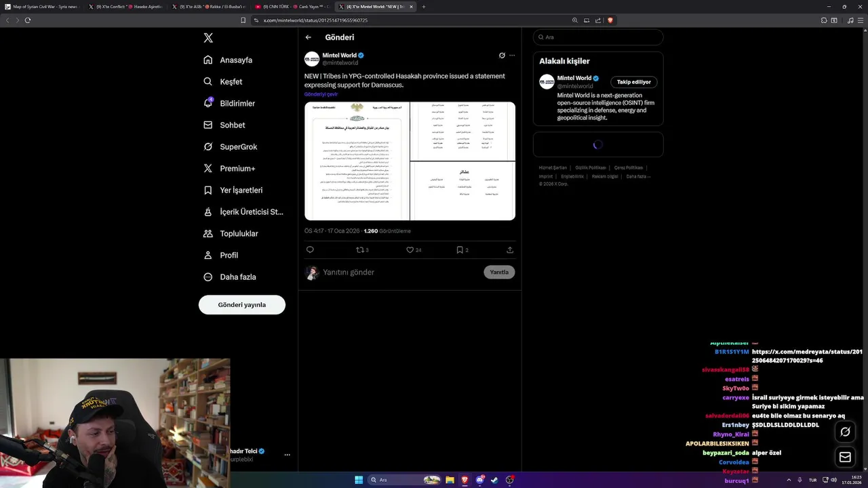Open OBS Studio from taskbar

coord(510,480)
